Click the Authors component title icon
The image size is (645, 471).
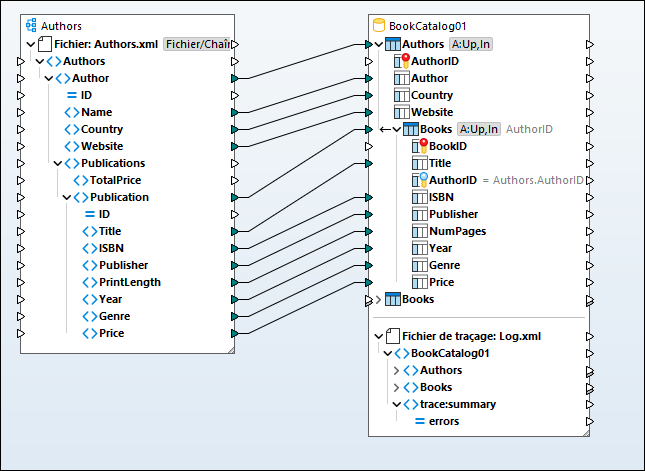coord(31,25)
